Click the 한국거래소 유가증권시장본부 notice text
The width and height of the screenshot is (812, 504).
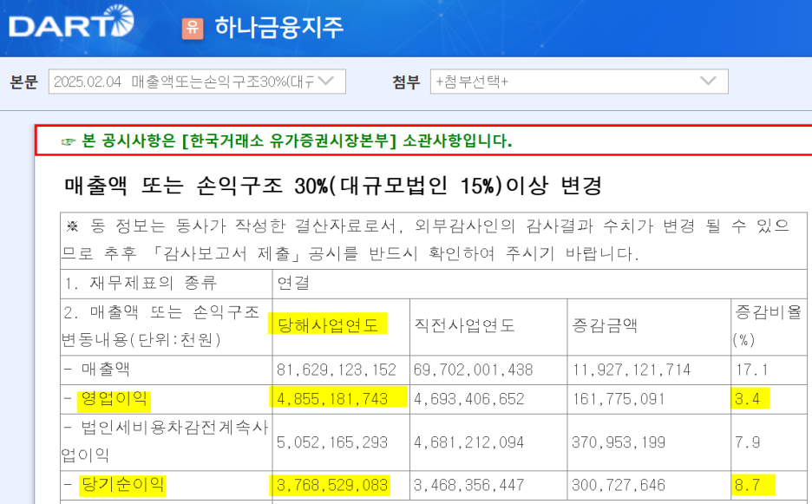pos(296,141)
